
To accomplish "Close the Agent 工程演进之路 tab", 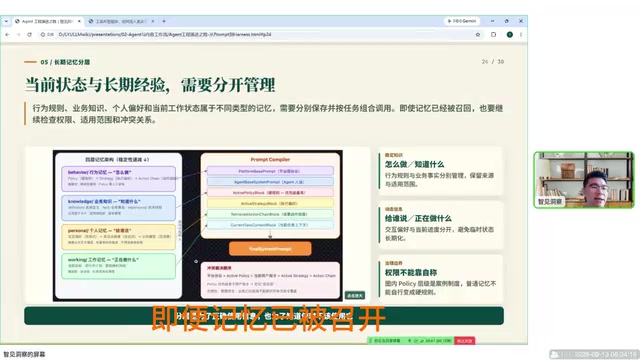I will pyautogui.click(x=79, y=21).
